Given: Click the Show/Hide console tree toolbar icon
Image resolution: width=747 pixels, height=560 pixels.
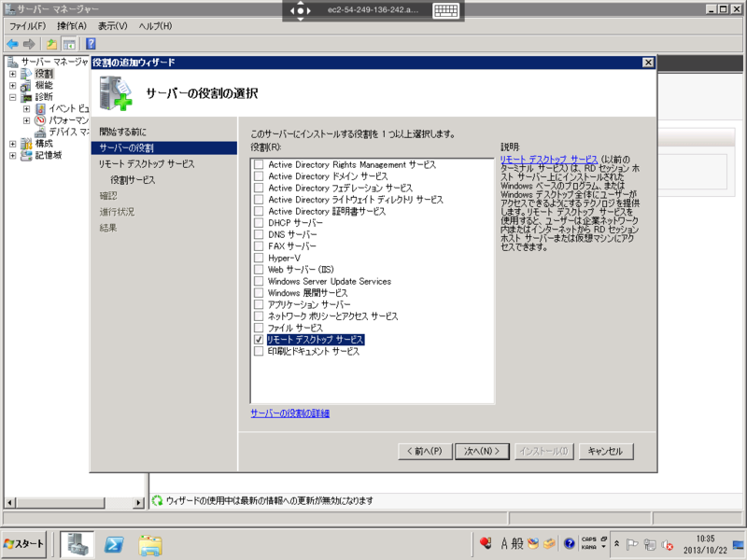Looking at the screenshot, I should click(x=69, y=44).
